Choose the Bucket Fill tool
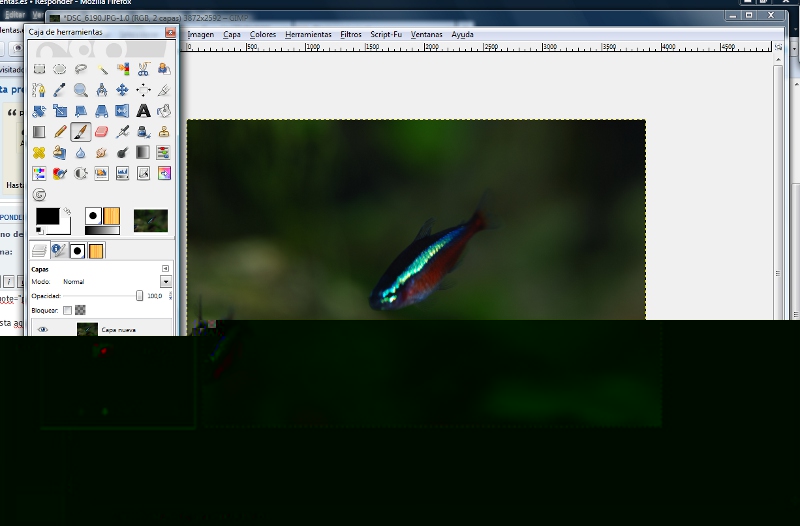This screenshot has width=800, height=526. click(x=164, y=111)
